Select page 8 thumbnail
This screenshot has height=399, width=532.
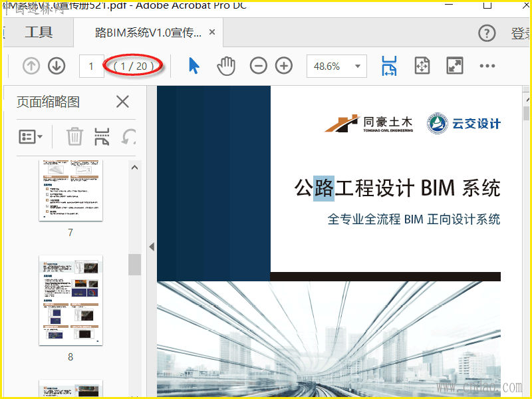tap(70, 300)
